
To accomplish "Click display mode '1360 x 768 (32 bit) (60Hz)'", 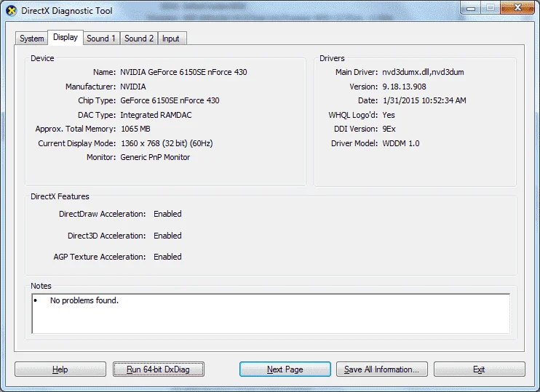I will (x=167, y=143).
